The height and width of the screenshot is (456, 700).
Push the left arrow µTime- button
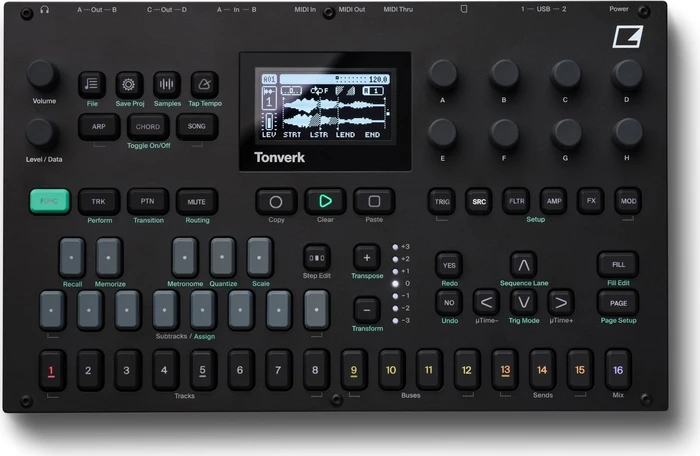point(486,303)
